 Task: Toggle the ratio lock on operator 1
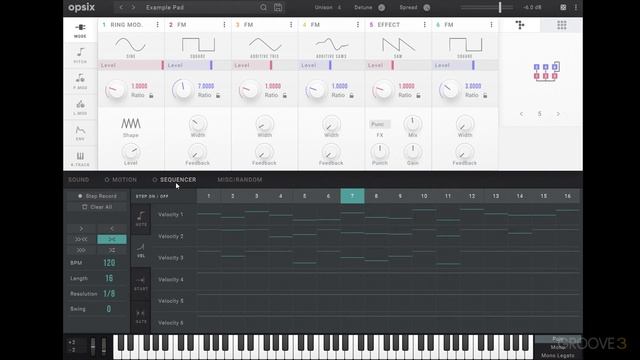[151, 96]
